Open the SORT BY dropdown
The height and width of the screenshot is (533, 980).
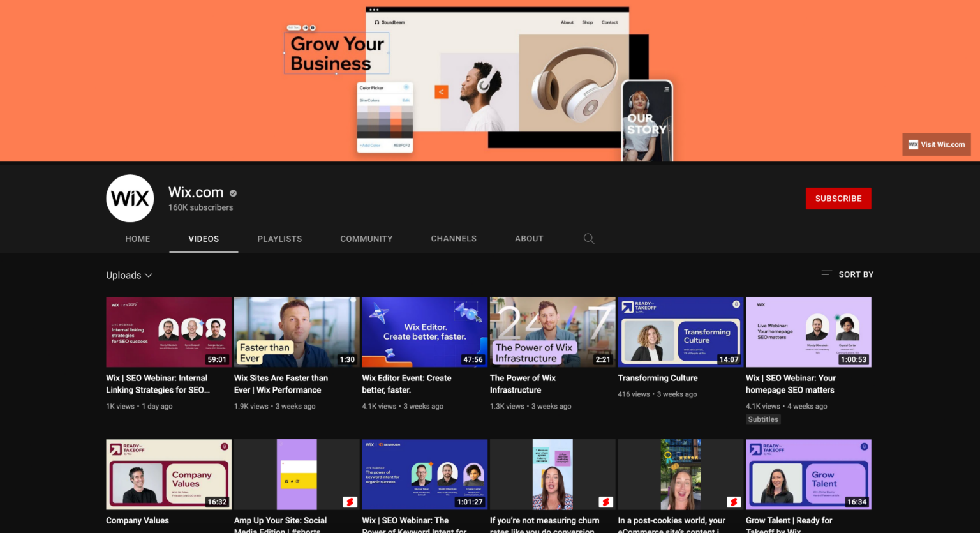[856, 274]
